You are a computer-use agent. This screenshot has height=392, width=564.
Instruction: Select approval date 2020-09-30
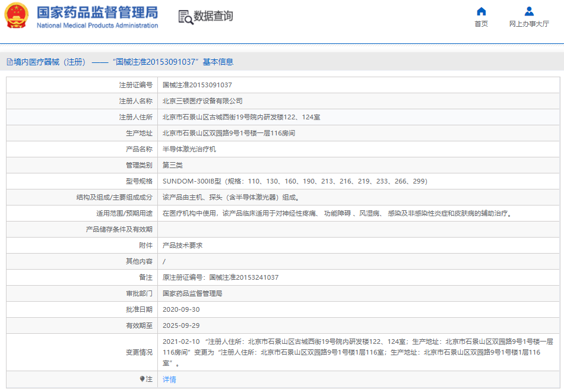click(x=181, y=309)
